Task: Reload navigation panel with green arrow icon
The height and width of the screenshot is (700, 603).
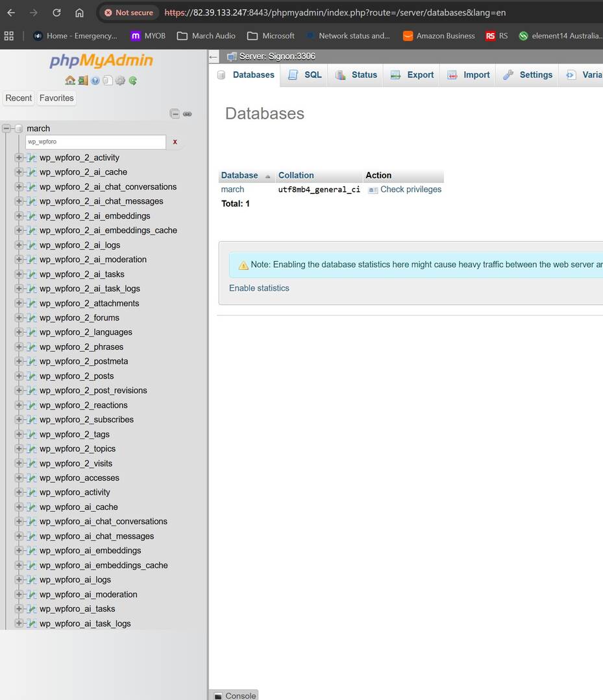Action: [132, 80]
